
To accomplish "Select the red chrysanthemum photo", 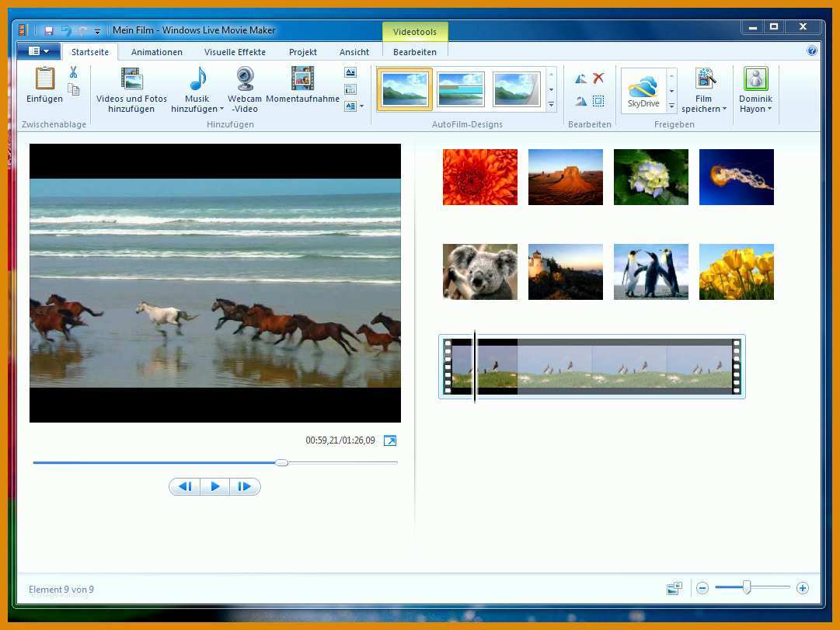I will click(480, 177).
